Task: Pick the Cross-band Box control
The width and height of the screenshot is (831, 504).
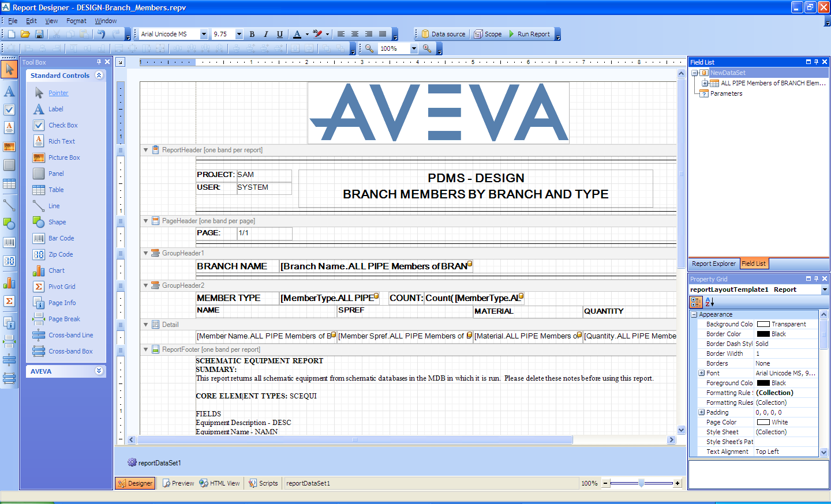Action: [x=70, y=351]
